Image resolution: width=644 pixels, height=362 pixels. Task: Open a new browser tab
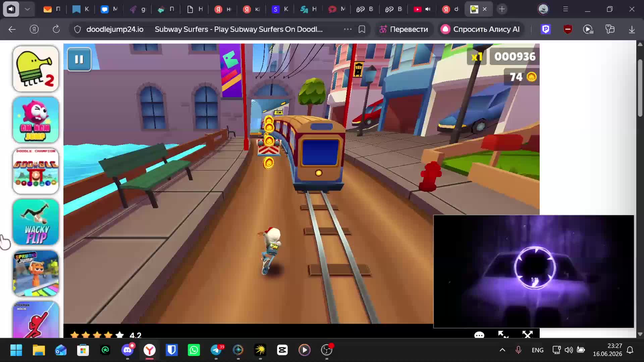(x=502, y=9)
